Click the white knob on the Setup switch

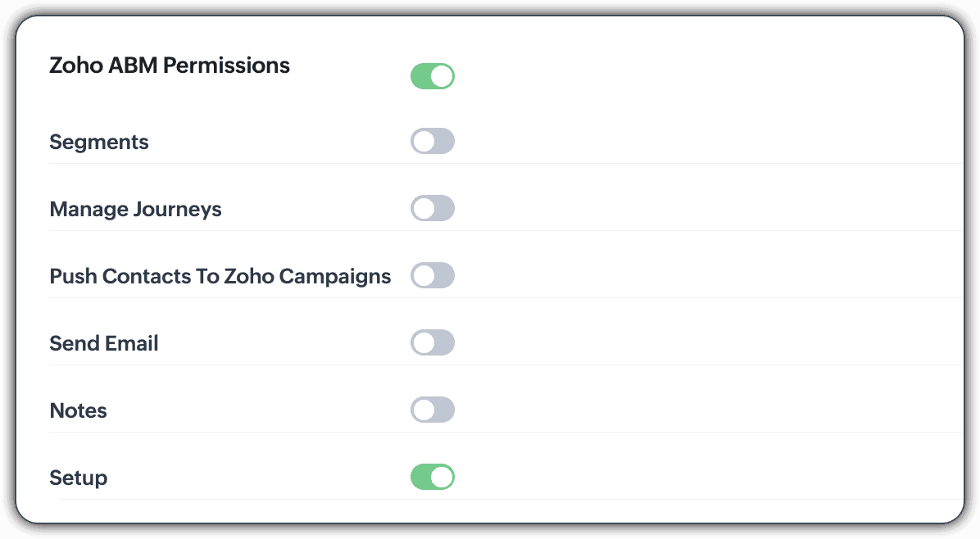[x=442, y=478]
